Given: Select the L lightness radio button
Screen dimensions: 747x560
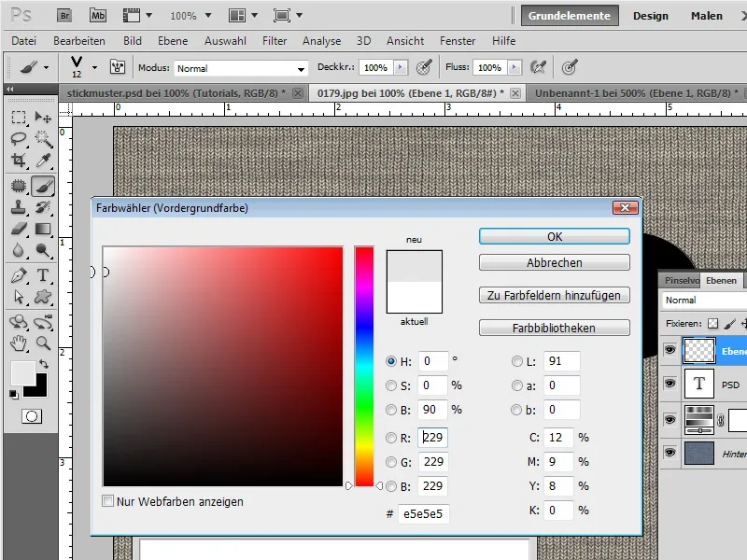Looking at the screenshot, I should pos(517,361).
